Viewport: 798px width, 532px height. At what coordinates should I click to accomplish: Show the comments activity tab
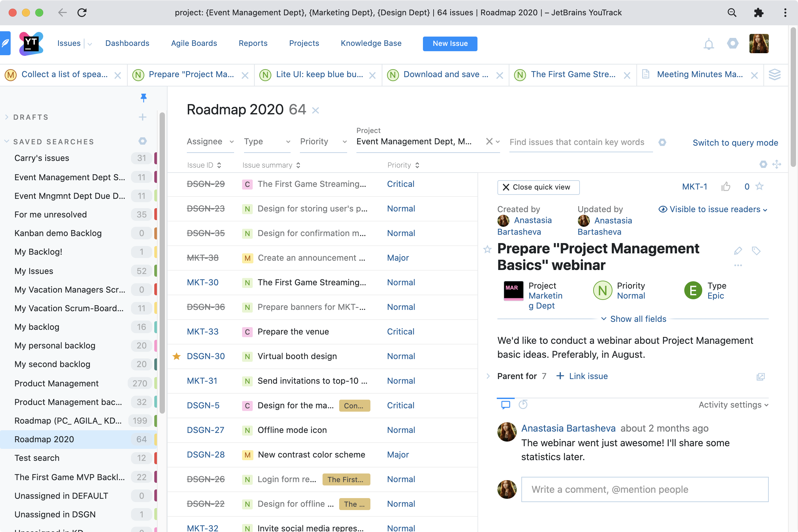pos(505,404)
